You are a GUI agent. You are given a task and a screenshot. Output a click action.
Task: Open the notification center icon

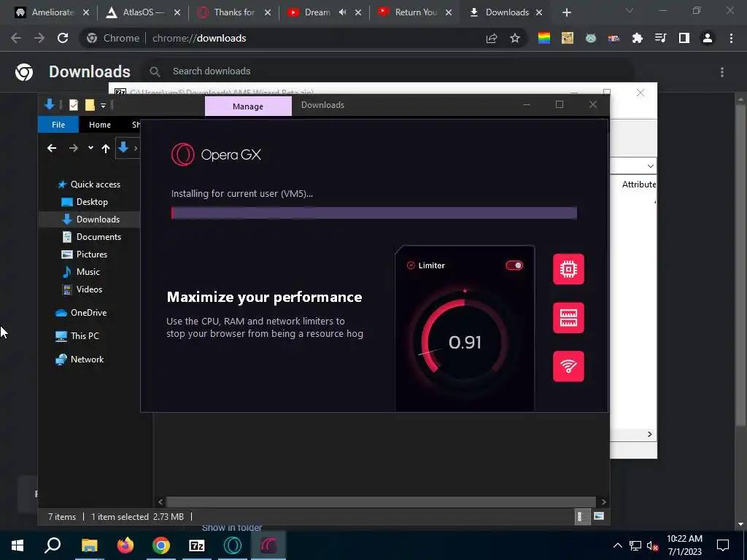(723, 545)
